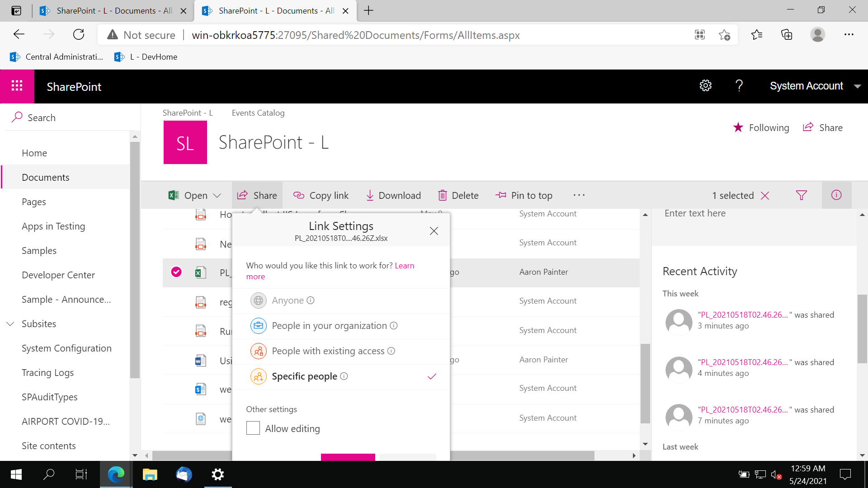Click info icon beside People in your organization

[x=394, y=326]
